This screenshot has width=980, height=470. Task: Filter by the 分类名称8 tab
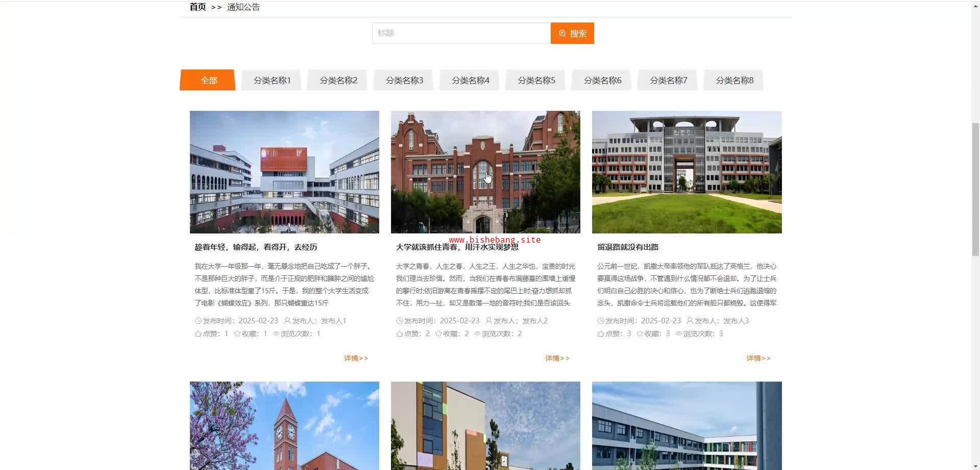pyautogui.click(x=734, y=80)
